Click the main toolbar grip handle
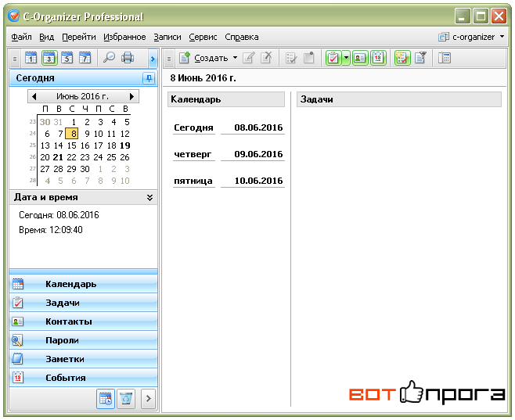This screenshot has height=420, width=515. coord(169,59)
